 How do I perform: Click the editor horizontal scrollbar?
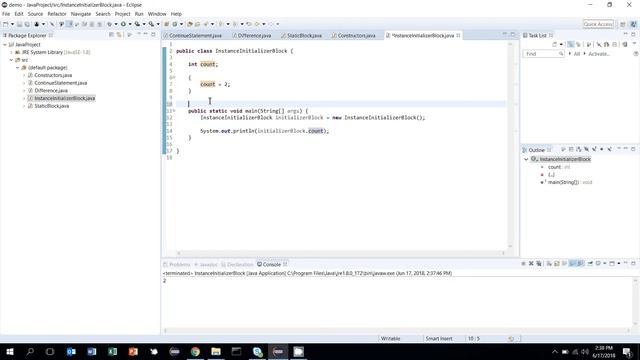click(x=341, y=253)
